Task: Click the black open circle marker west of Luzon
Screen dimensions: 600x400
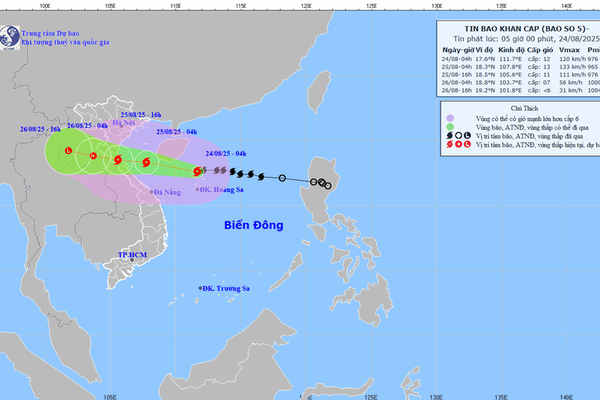Action: tap(282, 178)
